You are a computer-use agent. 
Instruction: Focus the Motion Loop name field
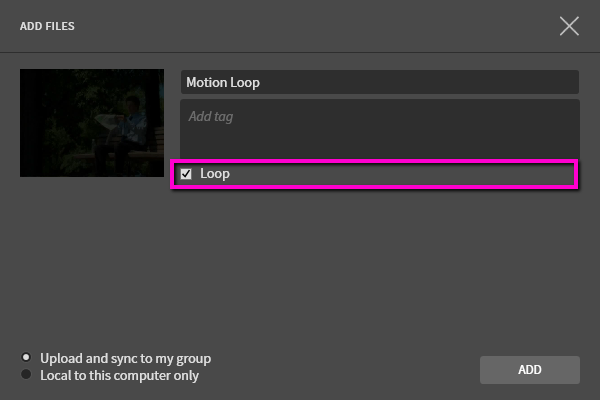380,82
